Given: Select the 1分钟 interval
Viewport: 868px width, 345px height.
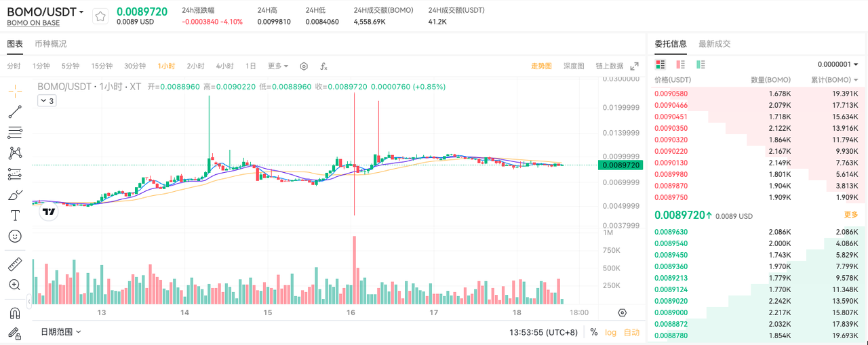Looking at the screenshot, I should (41, 66).
